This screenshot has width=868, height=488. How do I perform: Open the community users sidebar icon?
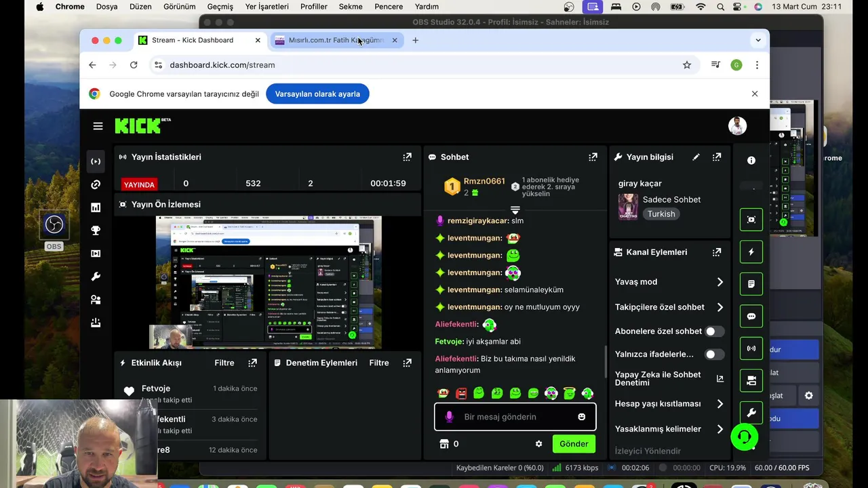96,300
